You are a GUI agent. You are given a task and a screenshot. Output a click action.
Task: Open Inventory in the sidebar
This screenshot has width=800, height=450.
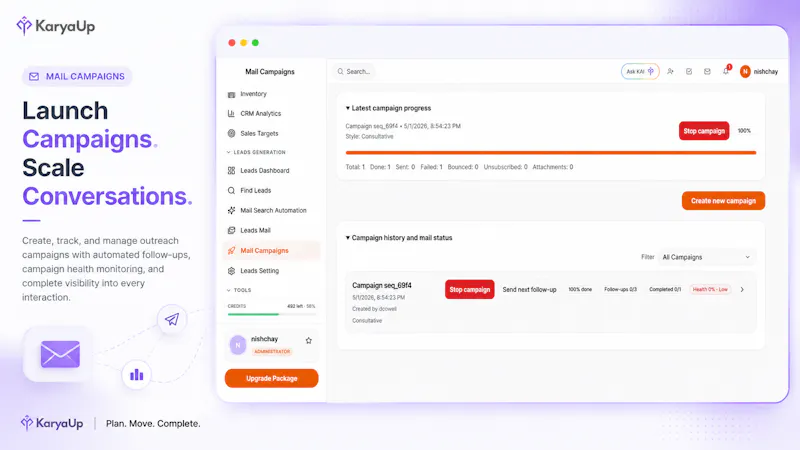click(x=253, y=94)
